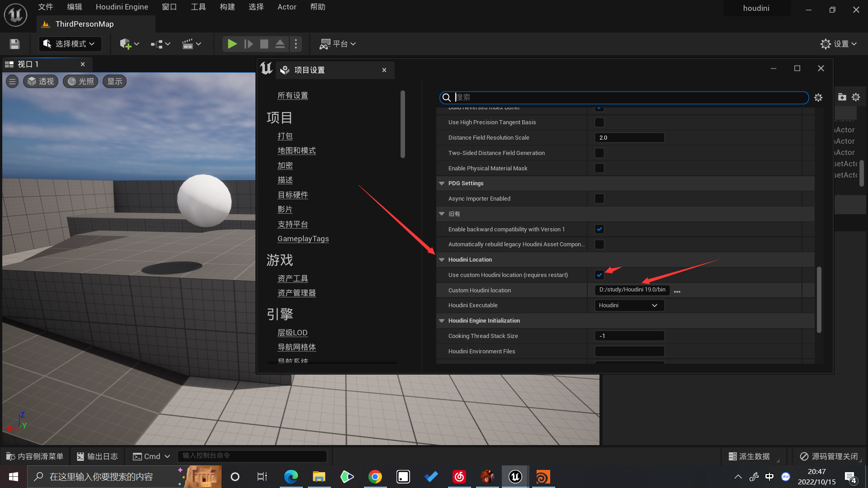Open the 设置 settings dropdown
The image size is (868, 488).
tap(839, 44)
